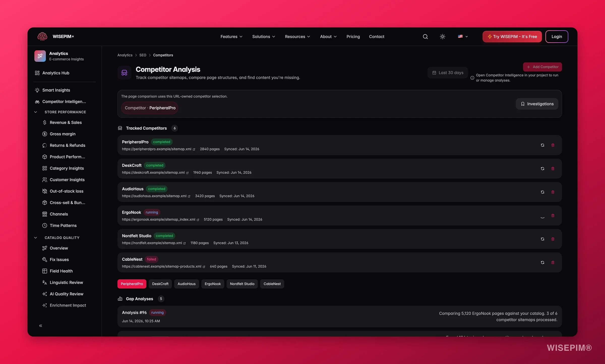The image size is (605, 364).
Task: Open Smart Insights in sidebar
Action: pyautogui.click(x=65, y=90)
